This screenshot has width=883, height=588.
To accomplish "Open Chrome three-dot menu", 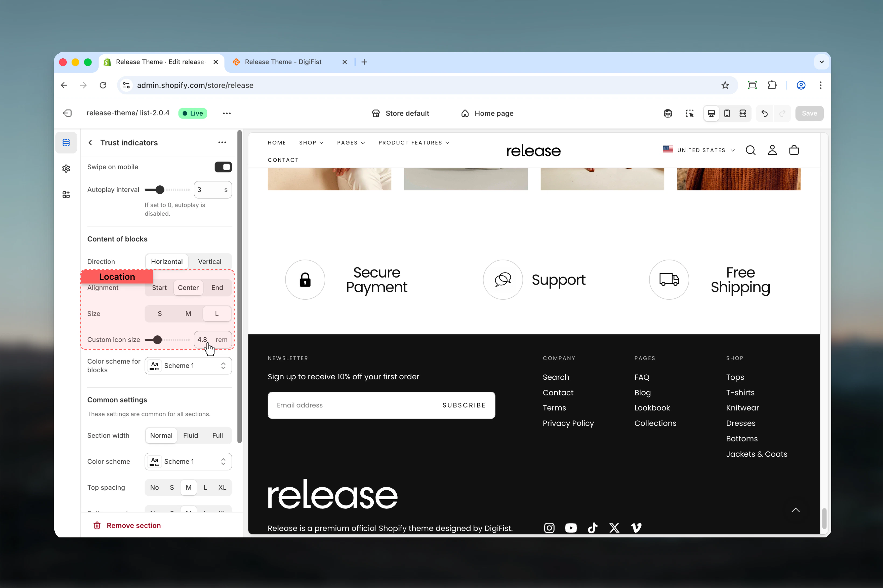I will click(x=820, y=85).
